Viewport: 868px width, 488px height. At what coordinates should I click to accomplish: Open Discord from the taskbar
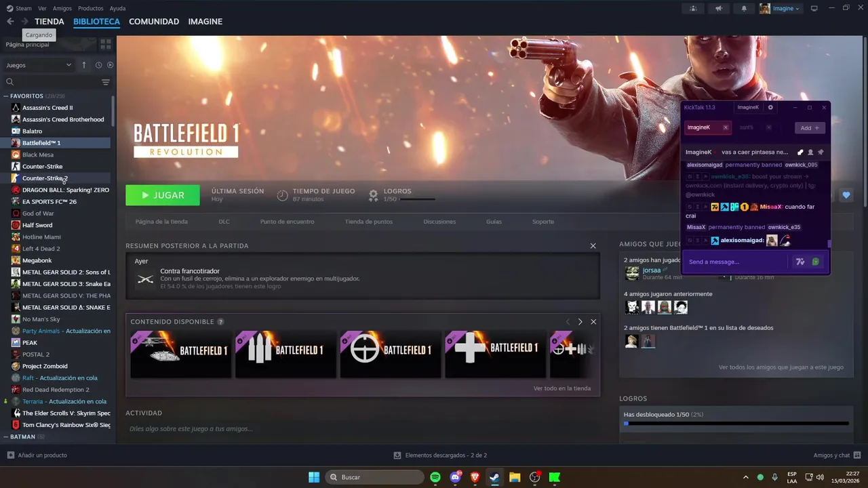coord(455,477)
